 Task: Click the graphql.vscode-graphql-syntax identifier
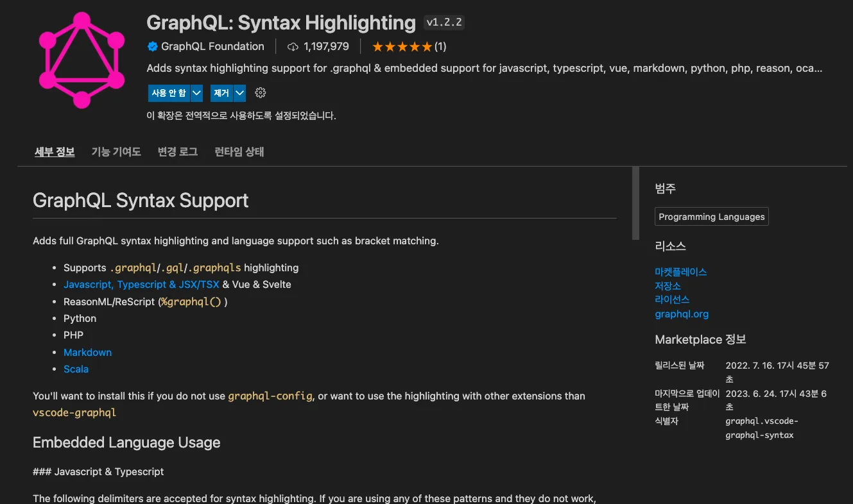tap(762, 428)
